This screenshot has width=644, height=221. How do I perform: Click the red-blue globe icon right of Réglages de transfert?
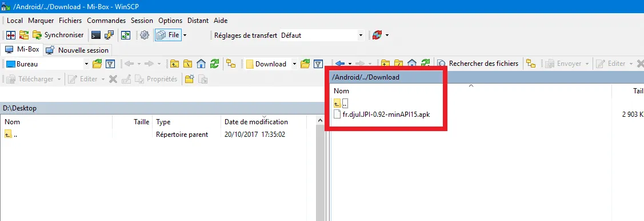tap(377, 35)
